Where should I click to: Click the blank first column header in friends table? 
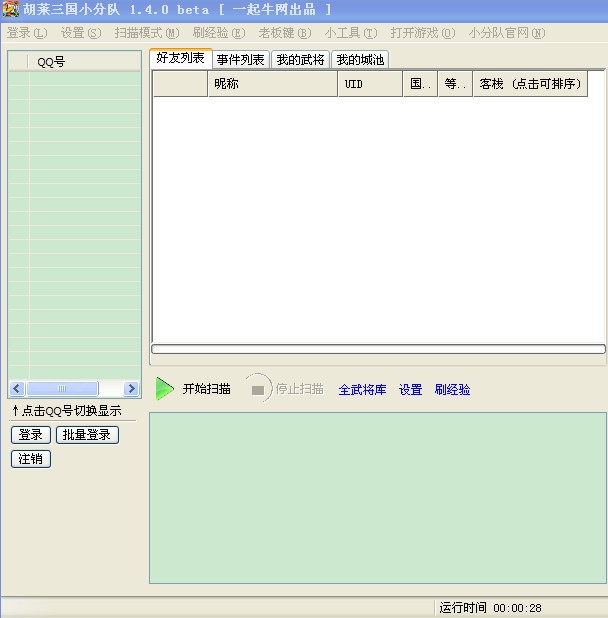click(180, 84)
